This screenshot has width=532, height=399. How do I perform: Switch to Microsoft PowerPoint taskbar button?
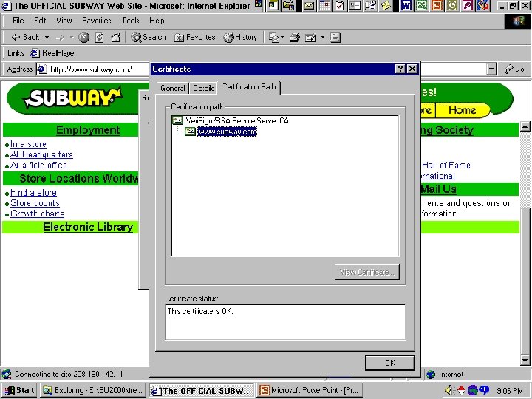pyautogui.click(x=310, y=391)
